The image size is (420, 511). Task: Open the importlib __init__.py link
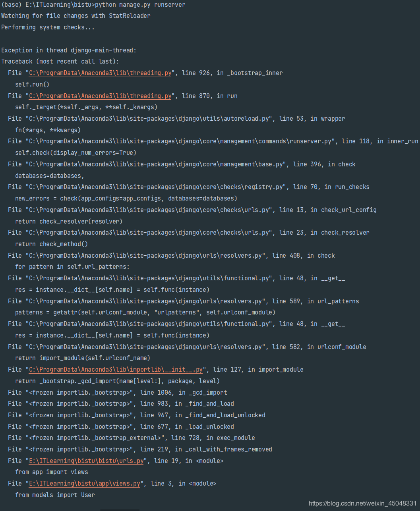(x=115, y=369)
